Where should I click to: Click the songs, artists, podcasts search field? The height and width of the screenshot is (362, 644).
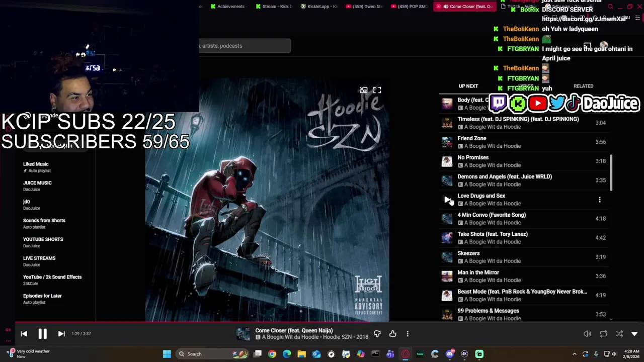(245, 46)
